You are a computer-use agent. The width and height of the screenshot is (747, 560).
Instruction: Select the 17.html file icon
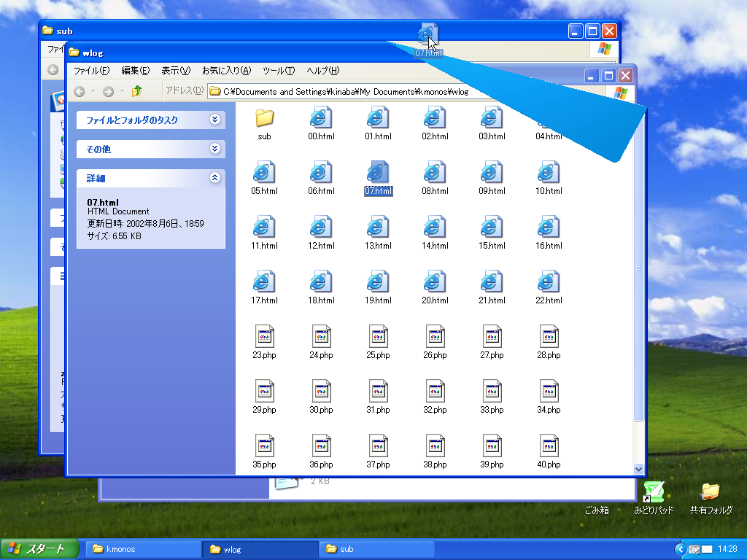click(264, 282)
